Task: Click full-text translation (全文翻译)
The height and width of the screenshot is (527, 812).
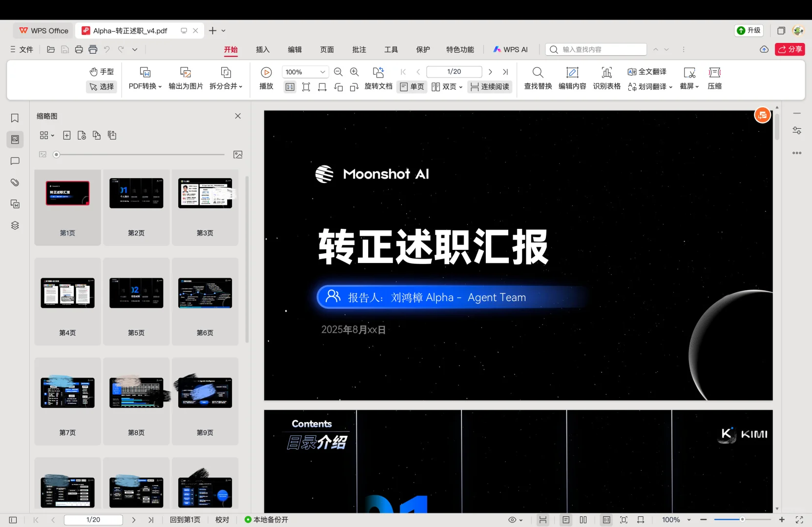Action: [x=647, y=72]
